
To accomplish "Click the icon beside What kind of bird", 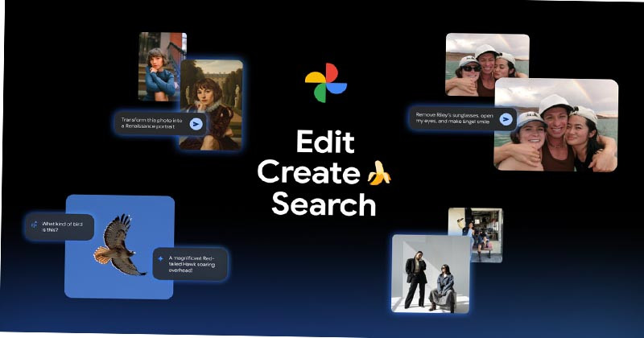I will point(34,225).
